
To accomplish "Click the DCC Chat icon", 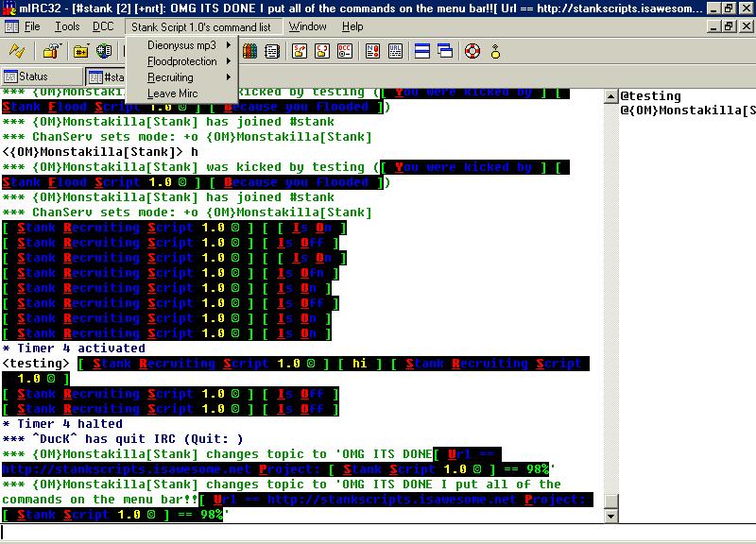I will [322, 51].
